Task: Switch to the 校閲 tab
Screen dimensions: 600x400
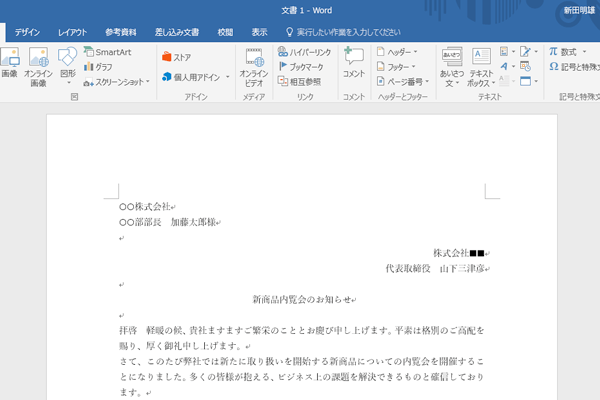Action: [x=225, y=32]
